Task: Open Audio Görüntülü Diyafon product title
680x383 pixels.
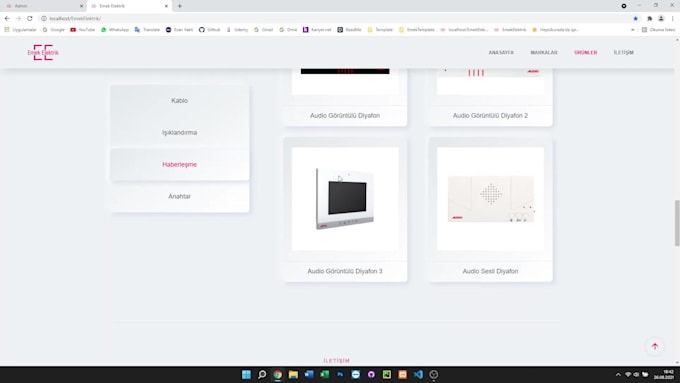Action: click(345, 115)
